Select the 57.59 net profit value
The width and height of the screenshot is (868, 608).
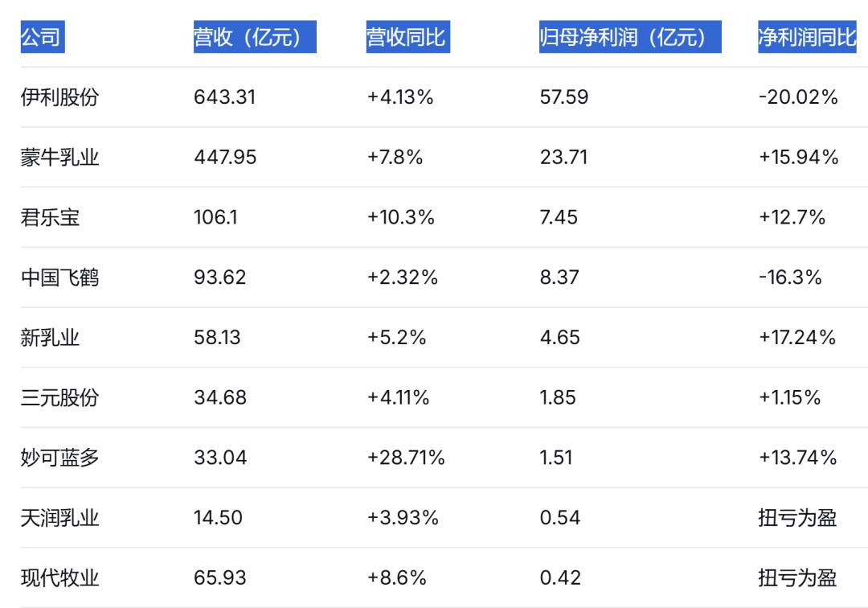[564, 97]
